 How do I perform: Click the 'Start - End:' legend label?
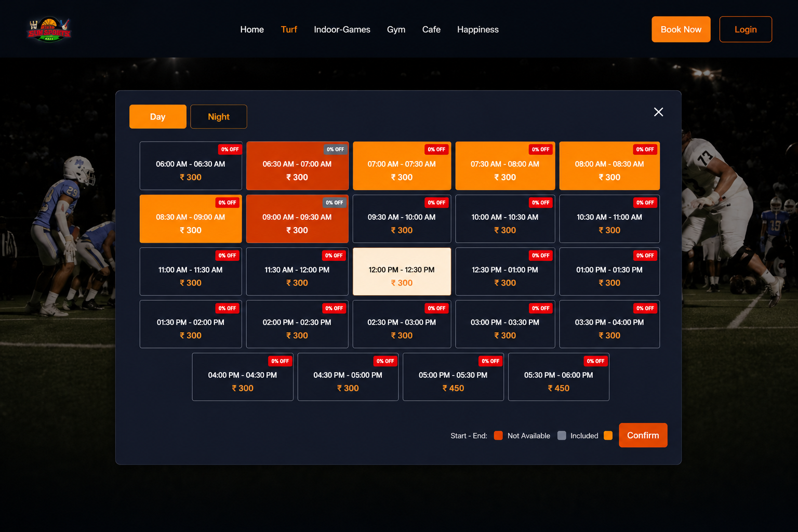(469, 436)
